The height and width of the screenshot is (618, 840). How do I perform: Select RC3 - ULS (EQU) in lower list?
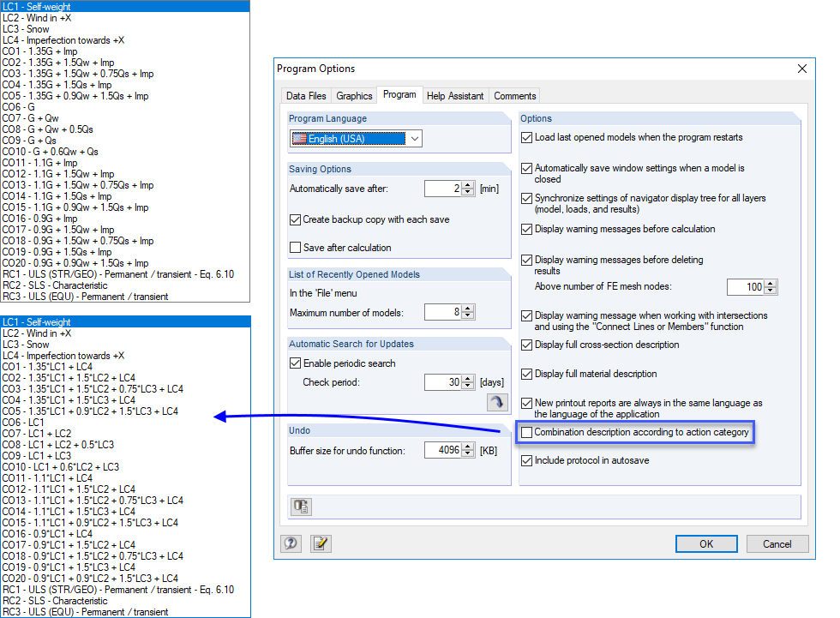click(x=125, y=612)
